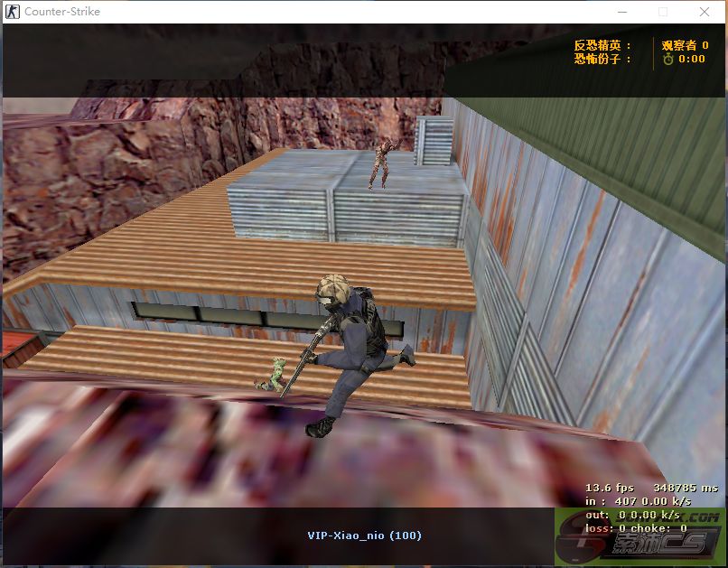
Task: Click the out: 0 0.00 k/s line
Action: tap(632, 515)
